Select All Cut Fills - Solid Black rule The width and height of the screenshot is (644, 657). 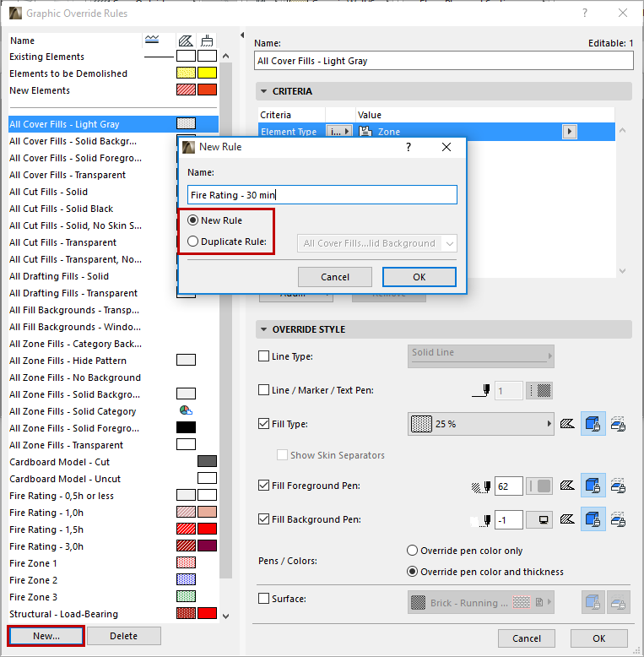coord(92,209)
